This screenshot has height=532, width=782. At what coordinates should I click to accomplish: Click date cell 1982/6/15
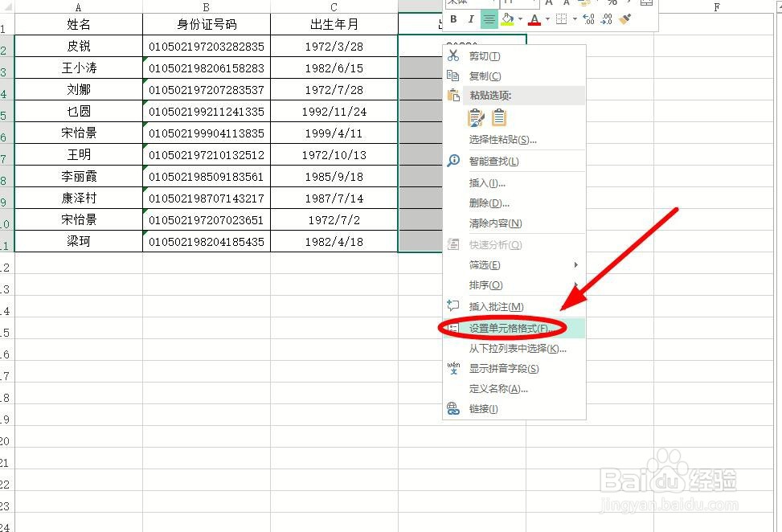click(x=334, y=68)
